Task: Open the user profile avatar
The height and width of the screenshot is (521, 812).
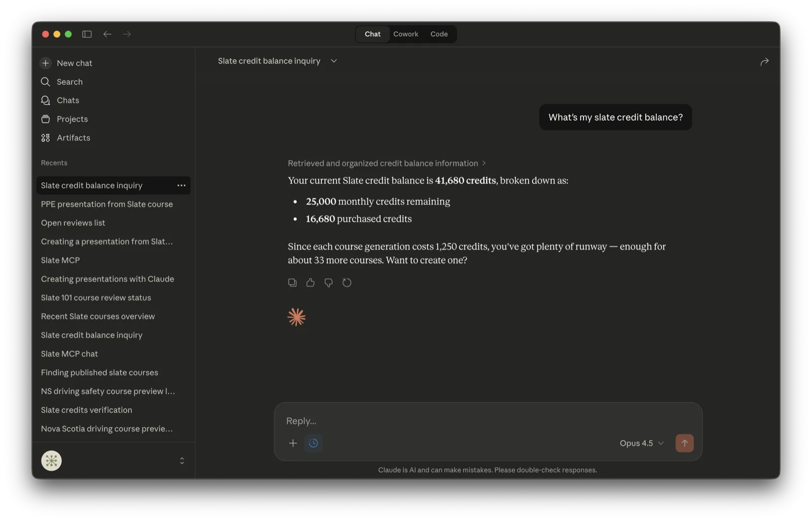Action: [51, 461]
